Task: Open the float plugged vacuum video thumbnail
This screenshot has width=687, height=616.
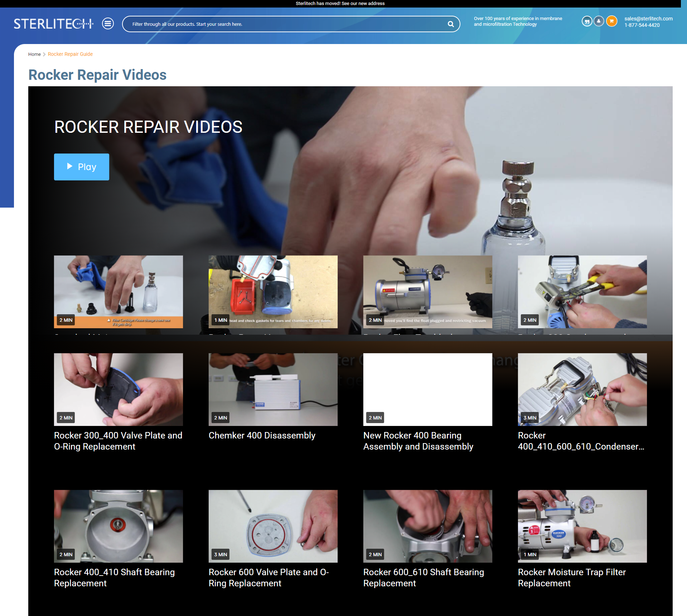Action: pos(428,292)
